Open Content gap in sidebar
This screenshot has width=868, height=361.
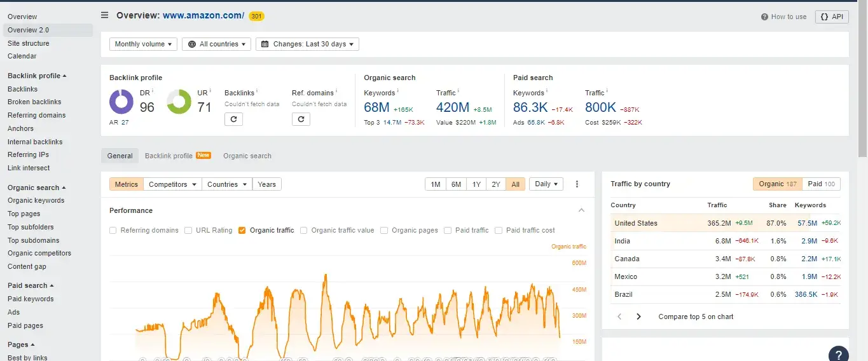click(27, 266)
